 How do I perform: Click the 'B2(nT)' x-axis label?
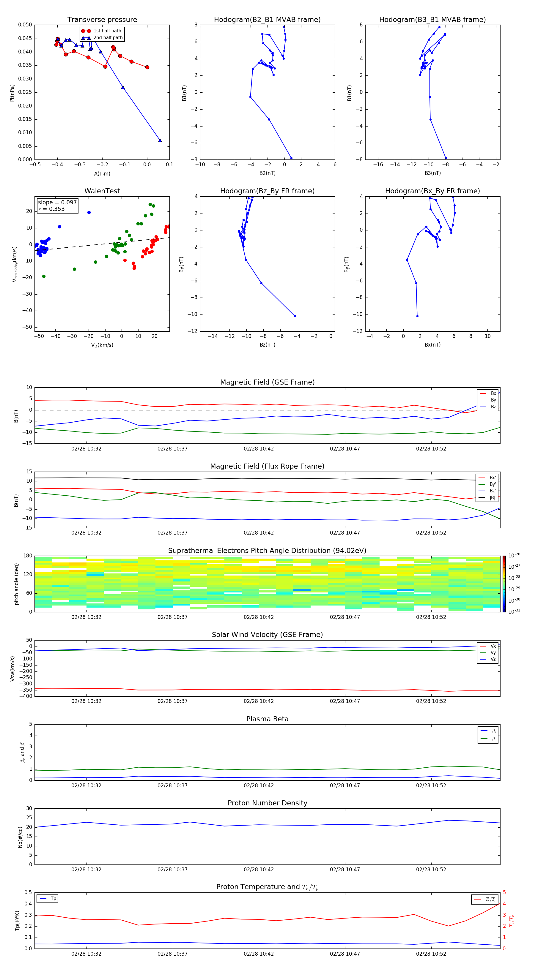267,173
